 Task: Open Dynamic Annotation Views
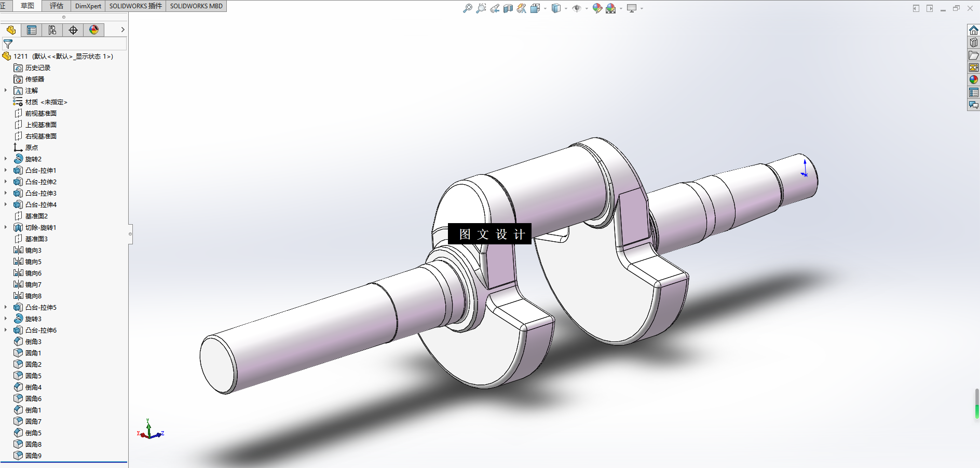pyautogui.click(x=522, y=8)
